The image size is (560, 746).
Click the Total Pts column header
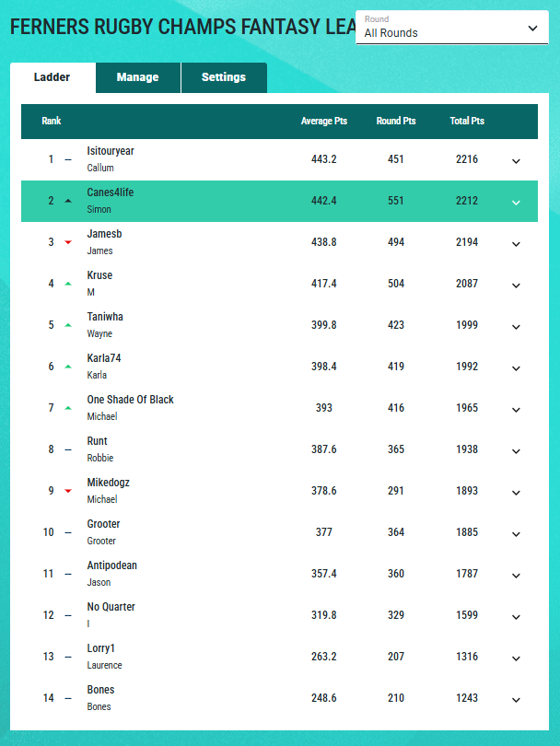(x=467, y=122)
